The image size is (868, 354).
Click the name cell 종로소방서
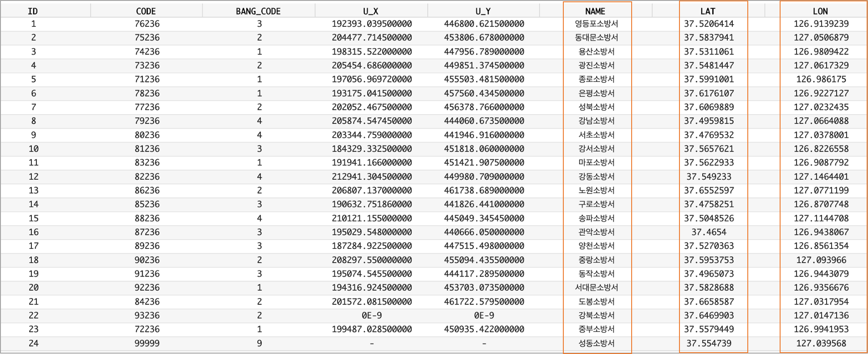coord(597,79)
